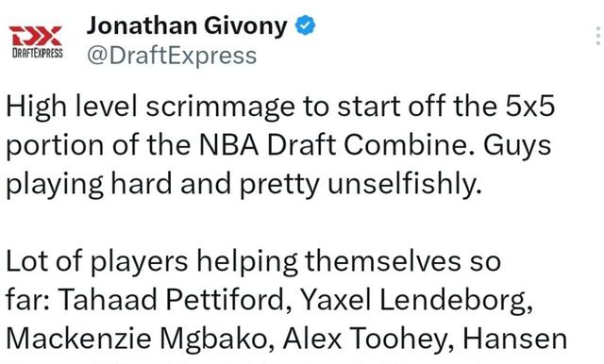Viewport: 604px width, 364px height.
Task: Open the DraftExpress profile avatar
Action: click(x=36, y=41)
